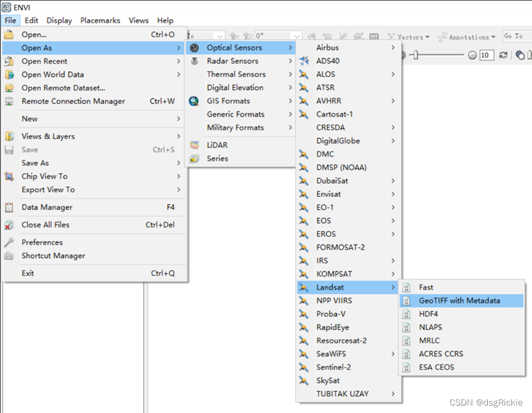Click the Close All Files icon
532x413 pixels.
coord(9,225)
